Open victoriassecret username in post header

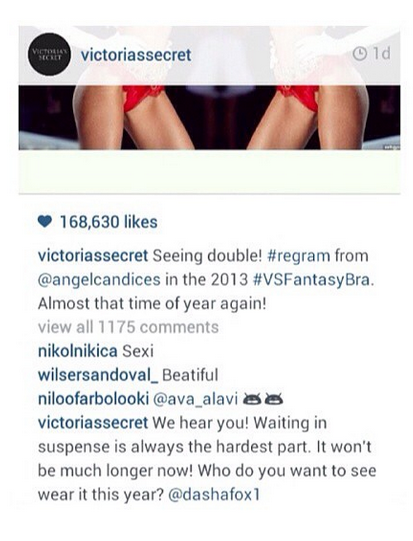pyautogui.click(x=136, y=55)
